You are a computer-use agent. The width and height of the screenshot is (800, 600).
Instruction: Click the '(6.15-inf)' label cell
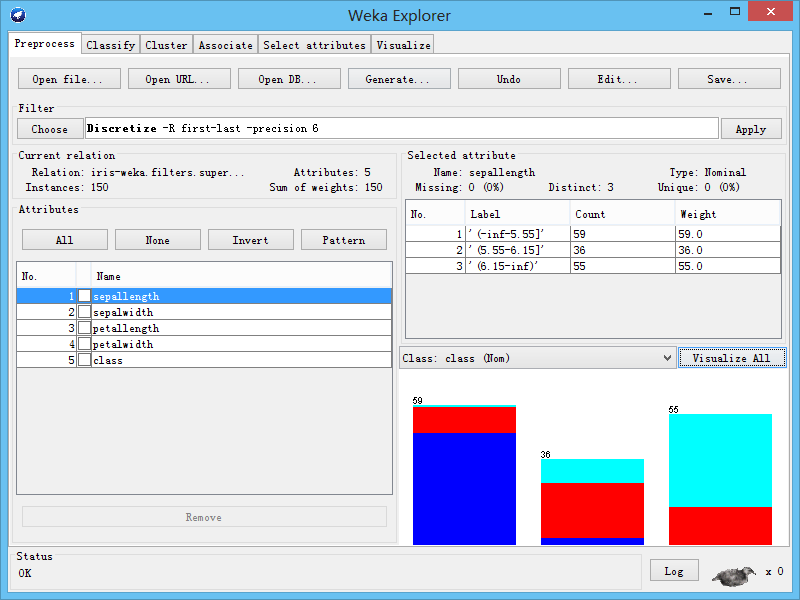click(517, 266)
